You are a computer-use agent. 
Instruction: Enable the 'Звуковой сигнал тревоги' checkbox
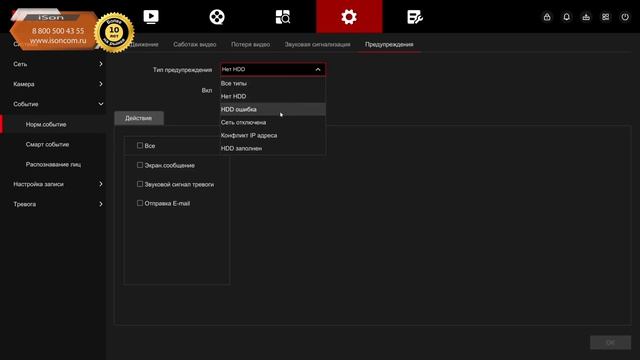pos(140,184)
